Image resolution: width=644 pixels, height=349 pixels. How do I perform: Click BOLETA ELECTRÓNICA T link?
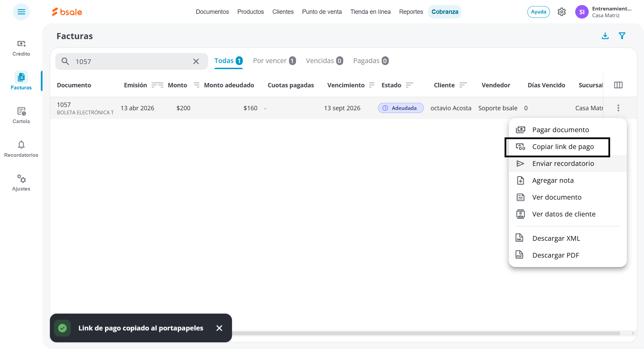tap(85, 113)
